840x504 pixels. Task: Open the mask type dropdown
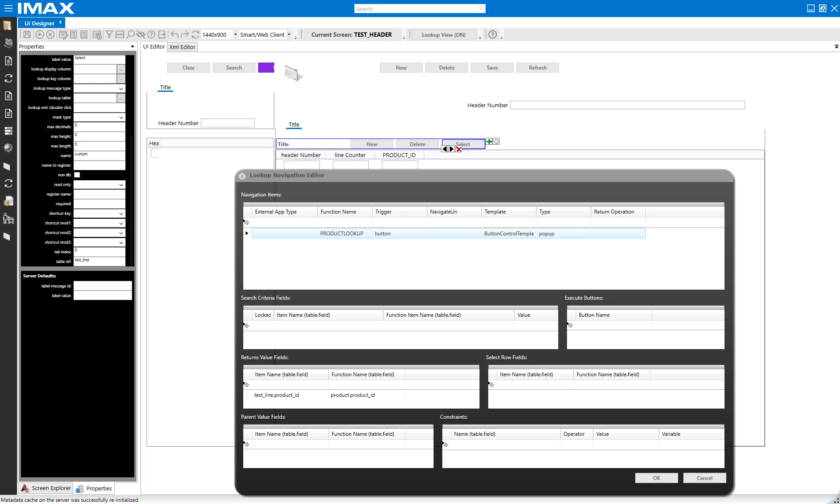tap(121, 117)
